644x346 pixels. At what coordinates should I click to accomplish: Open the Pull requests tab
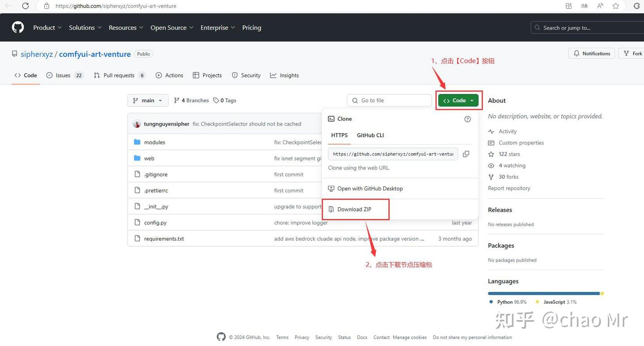click(x=120, y=76)
